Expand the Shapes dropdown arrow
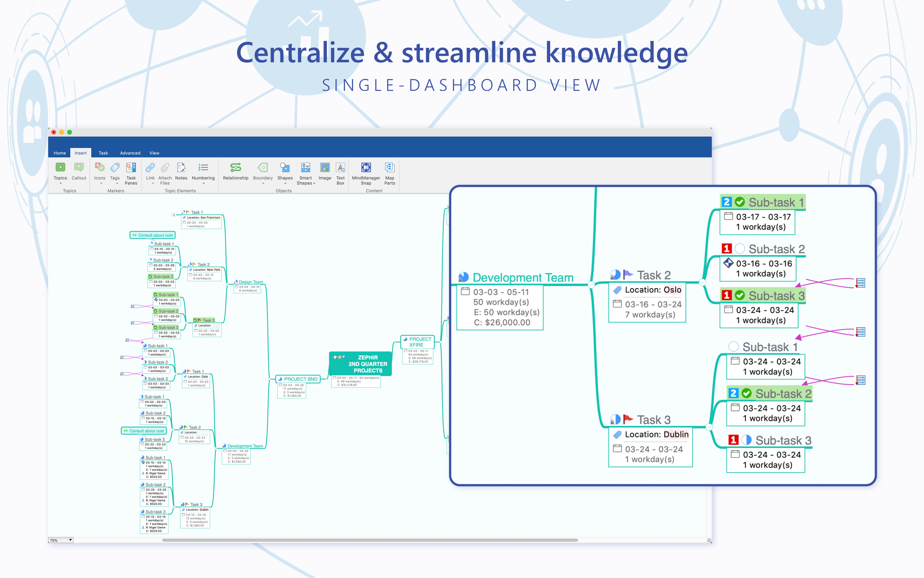 pyautogui.click(x=285, y=183)
